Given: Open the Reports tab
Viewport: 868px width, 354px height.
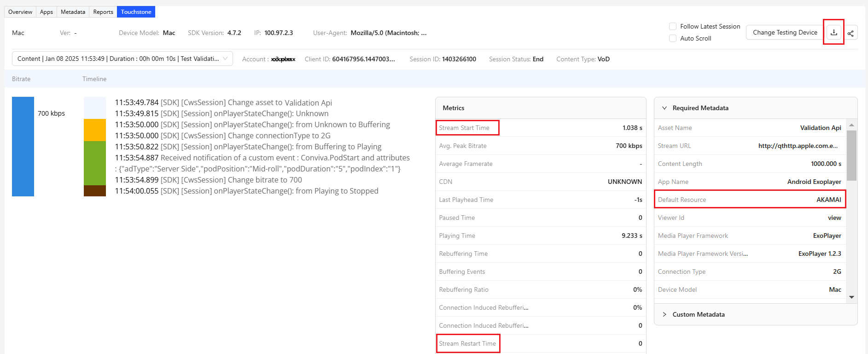Looking at the screenshot, I should [103, 12].
